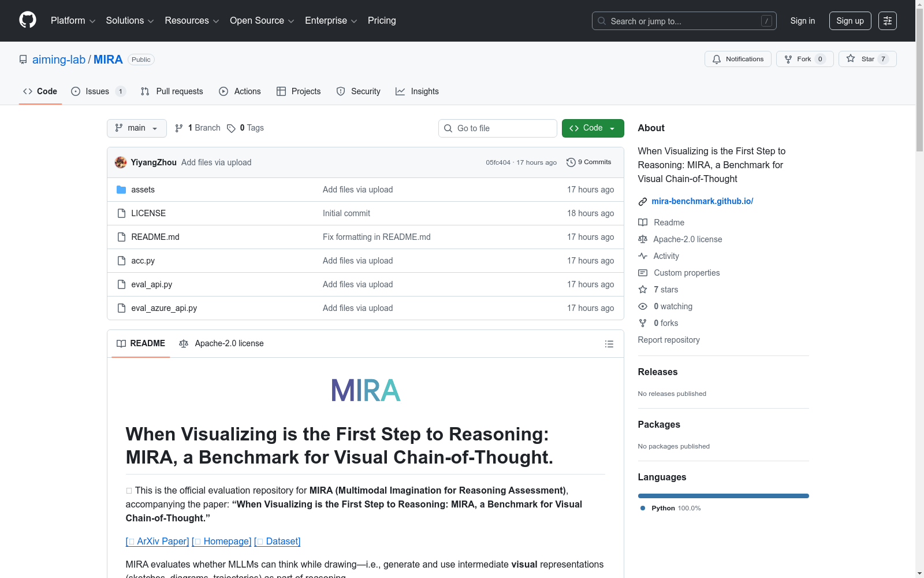Expand the Solutions menu
Image resolution: width=924 pixels, height=578 pixels.
130,21
